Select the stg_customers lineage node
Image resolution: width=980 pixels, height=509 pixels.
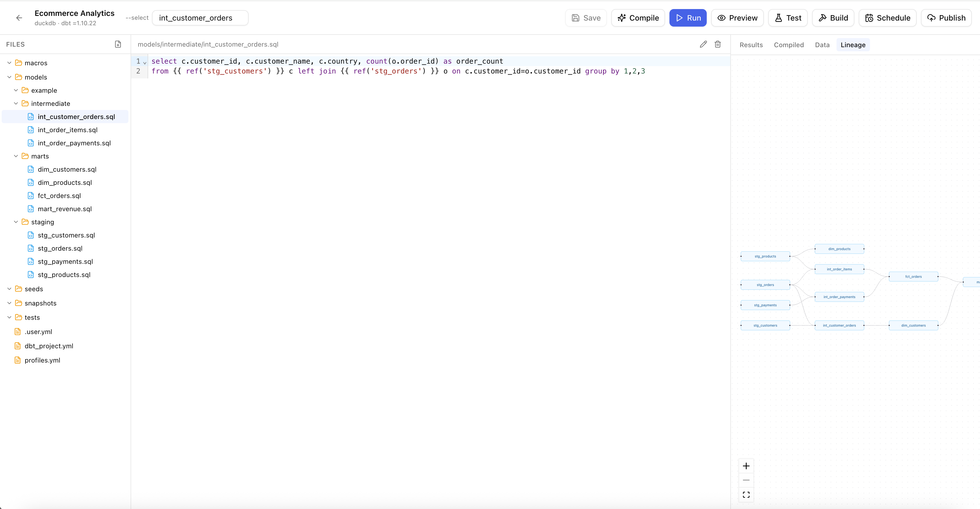click(765, 325)
